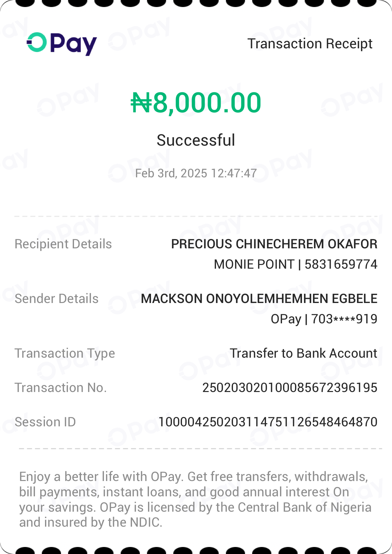Click the Sender Details label
The height and width of the screenshot is (554, 392).
tap(57, 299)
